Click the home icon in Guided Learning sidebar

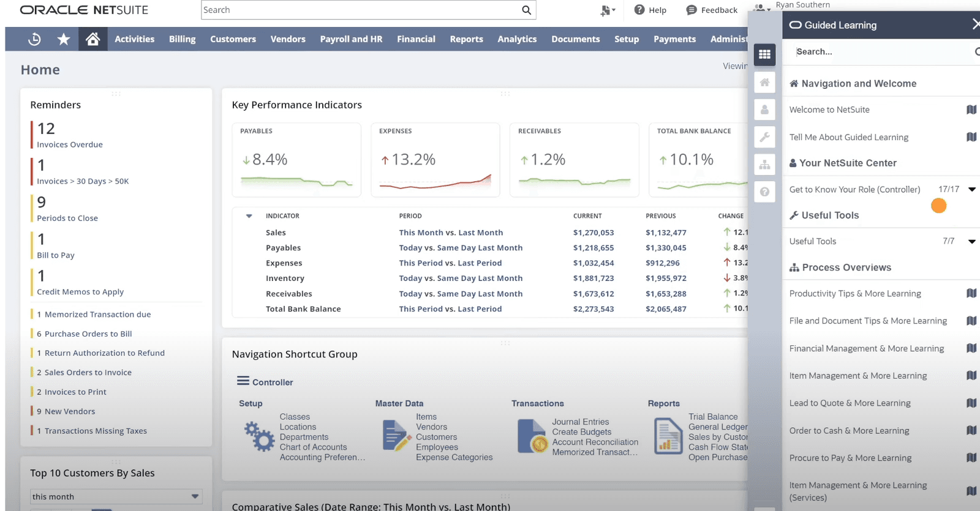pyautogui.click(x=764, y=82)
